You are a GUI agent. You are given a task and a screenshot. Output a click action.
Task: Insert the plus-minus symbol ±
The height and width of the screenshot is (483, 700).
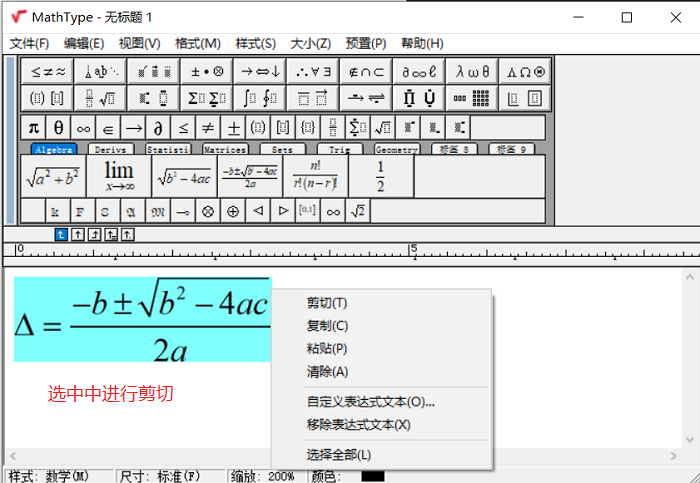click(233, 128)
